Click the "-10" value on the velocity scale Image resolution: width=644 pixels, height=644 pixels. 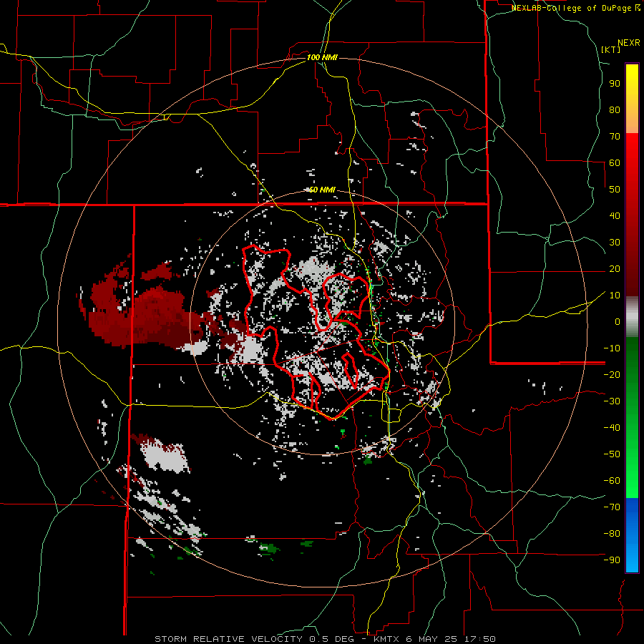tap(612, 348)
